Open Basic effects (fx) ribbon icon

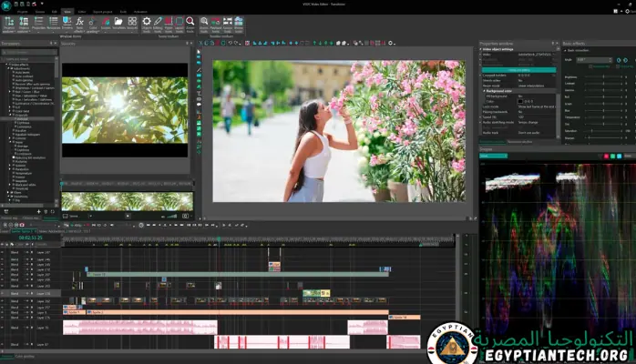(x=79, y=25)
